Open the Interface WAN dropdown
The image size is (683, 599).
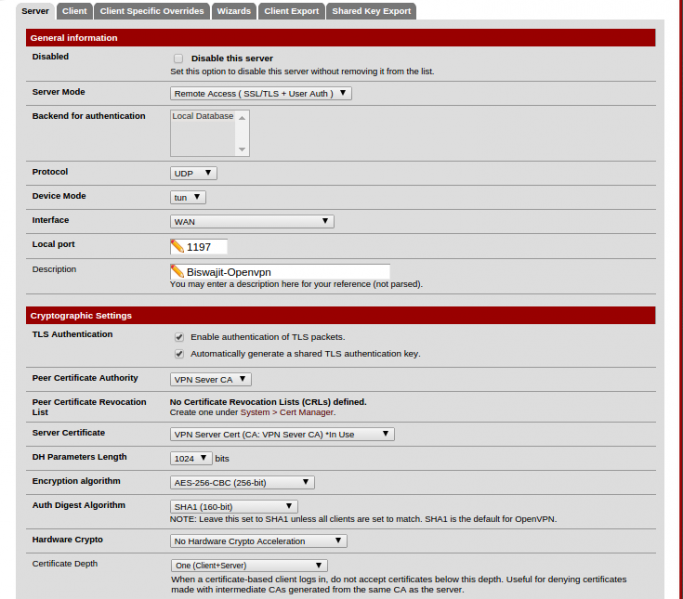coord(252,221)
